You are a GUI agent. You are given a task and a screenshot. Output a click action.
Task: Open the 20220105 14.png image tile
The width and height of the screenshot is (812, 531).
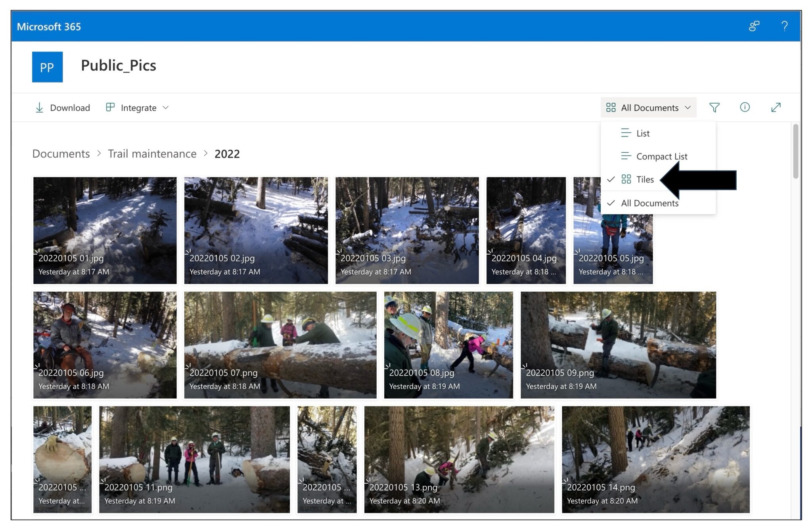pos(655,459)
